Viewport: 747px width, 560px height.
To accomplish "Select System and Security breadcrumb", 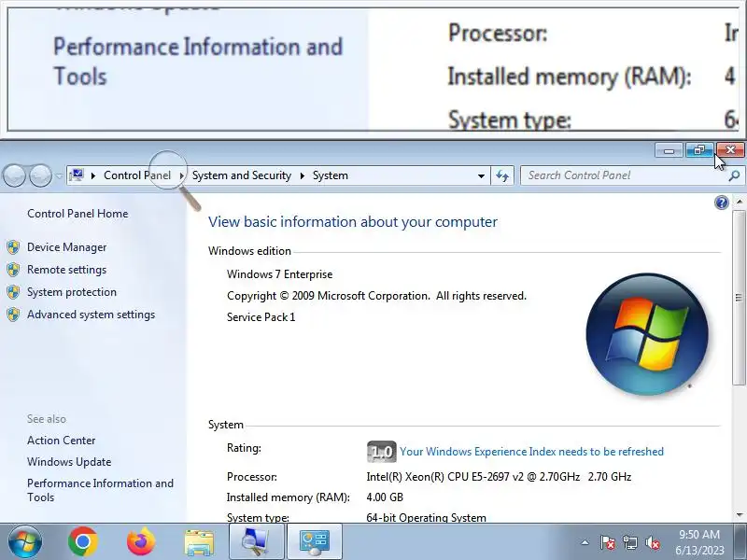I will point(242,175).
